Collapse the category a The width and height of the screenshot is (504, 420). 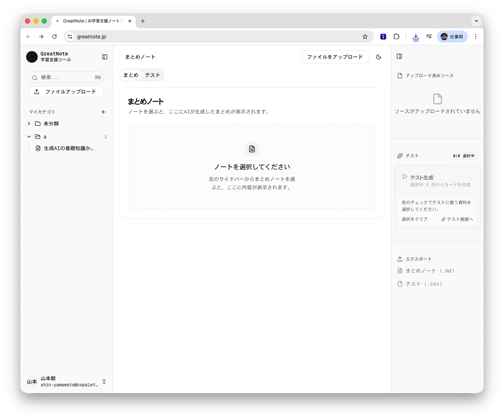click(29, 136)
